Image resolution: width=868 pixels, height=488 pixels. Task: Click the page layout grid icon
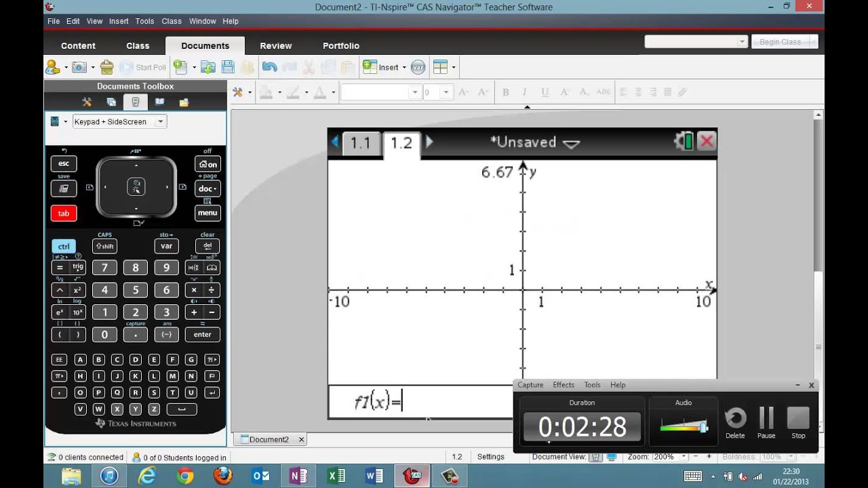coord(440,67)
